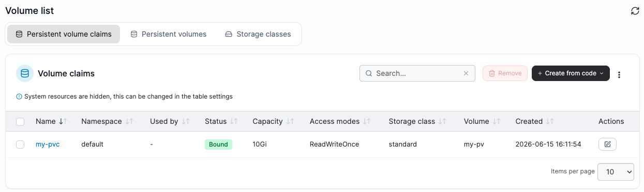Edit the my-pvc claim via action icon
Viewport: 644px width, 192px height.
tap(607, 145)
